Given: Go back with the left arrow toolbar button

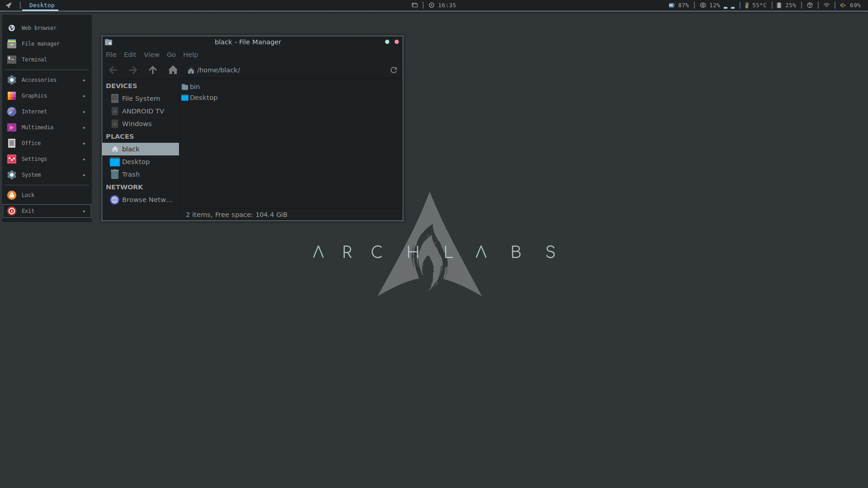Looking at the screenshot, I should [113, 70].
